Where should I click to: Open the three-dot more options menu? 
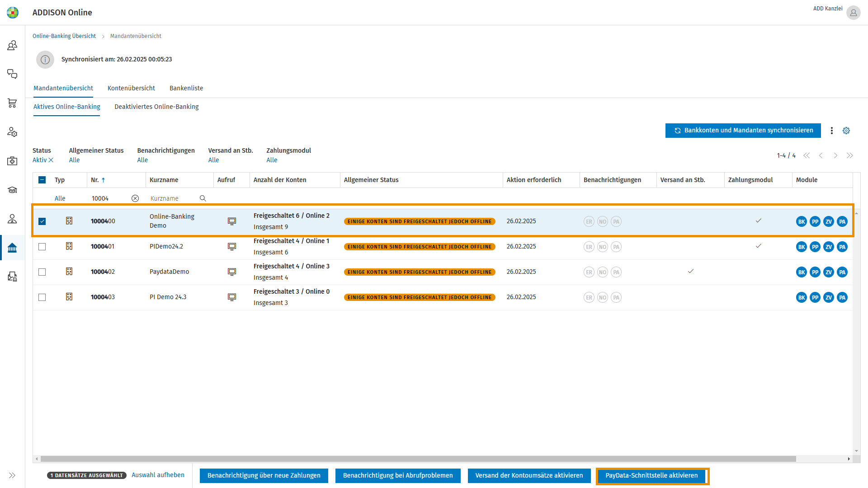pos(831,131)
